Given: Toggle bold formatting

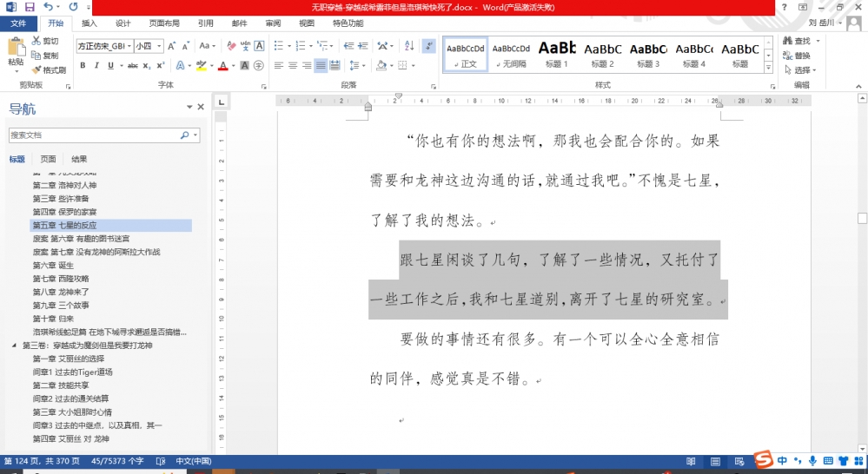Looking at the screenshot, I should (x=83, y=65).
